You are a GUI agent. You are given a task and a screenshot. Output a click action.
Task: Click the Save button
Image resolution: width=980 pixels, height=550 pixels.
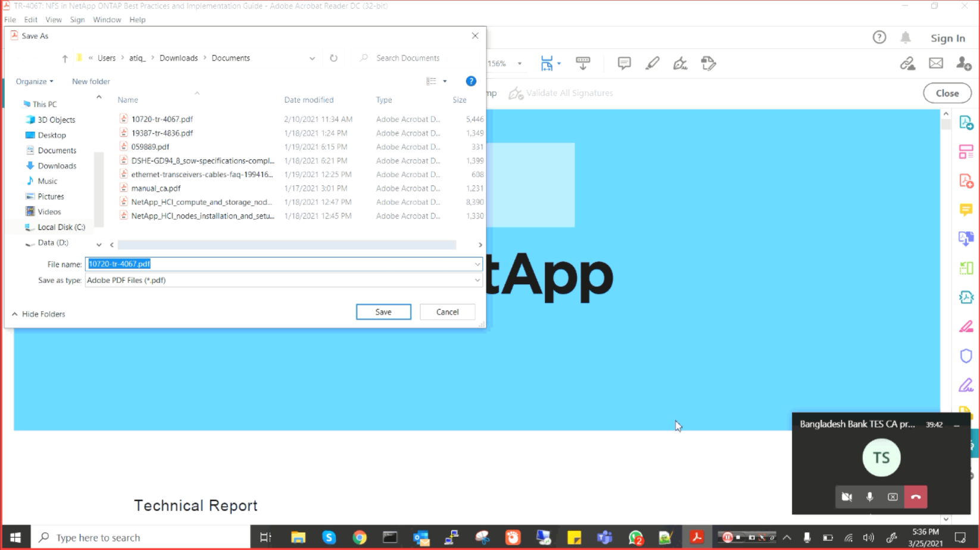[383, 312]
